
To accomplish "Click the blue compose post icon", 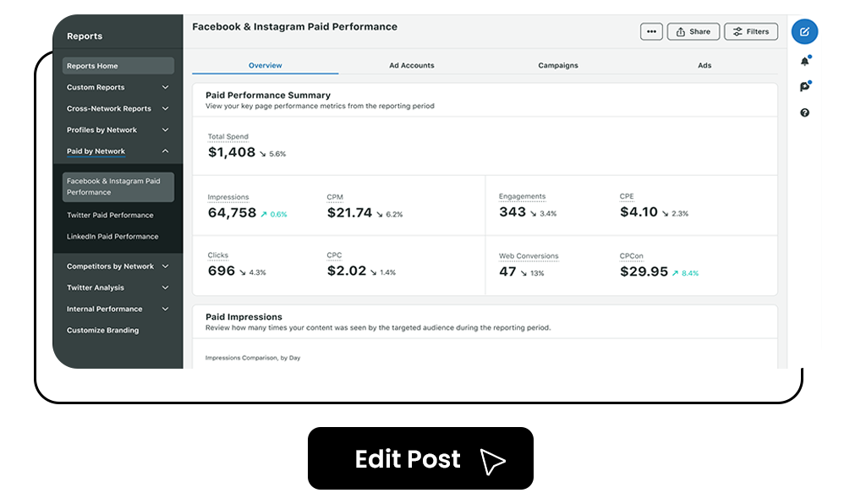I will click(804, 32).
